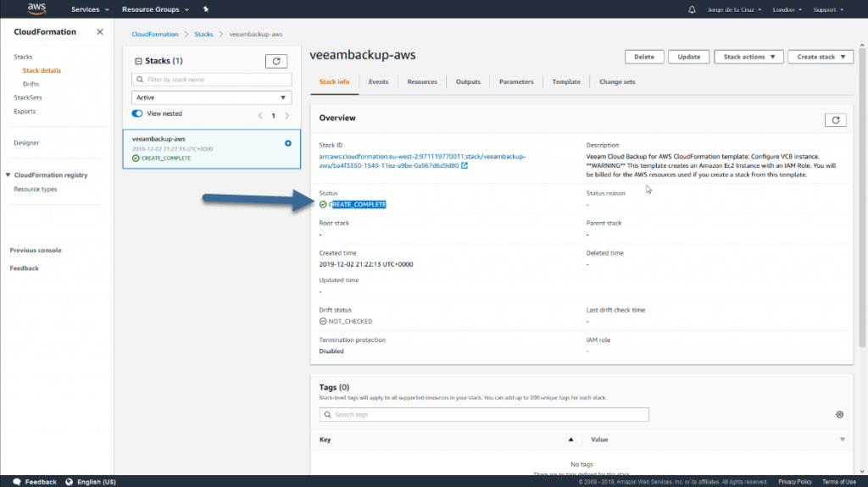Open the Support menu
This screenshot has height=487, width=868.
[828, 9]
